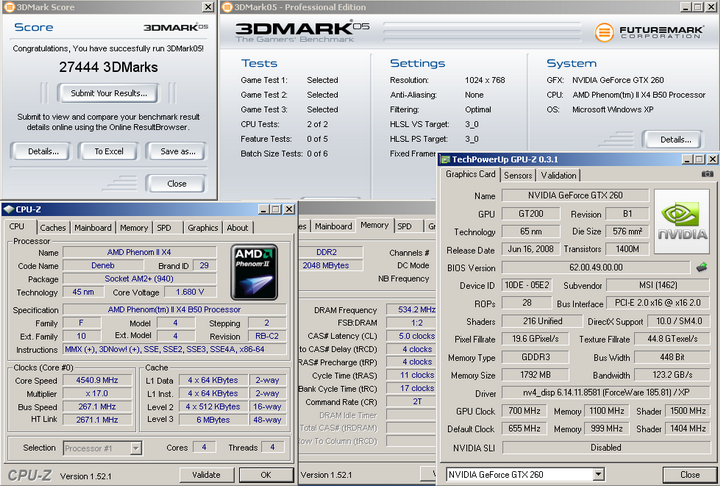Click the OK button in CPU-Z
The height and width of the screenshot is (486, 720).
click(x=266, y=475)
